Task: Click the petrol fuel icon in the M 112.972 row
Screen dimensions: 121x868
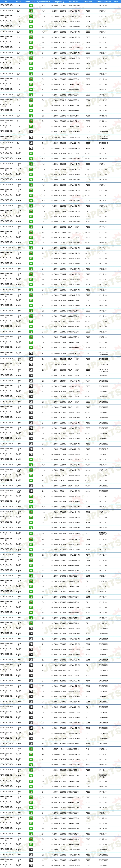Action: [x=31, y=765]
